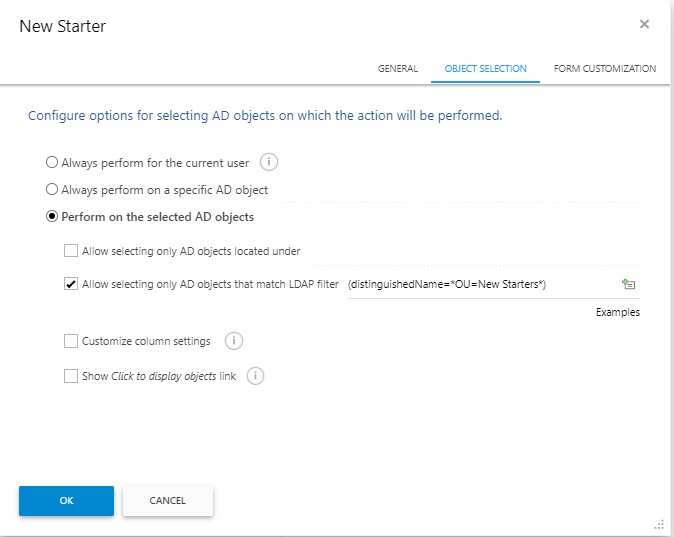This screenshot has width=674, height=537.
Task: Switch to the Object Selection tab
Action: (x=485, y=68)
